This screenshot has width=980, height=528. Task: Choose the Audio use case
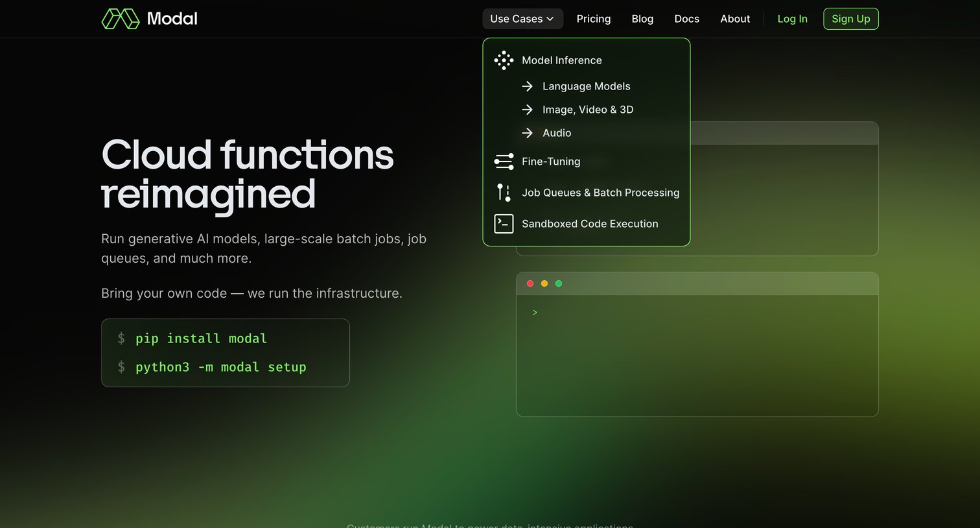point(557,133)
